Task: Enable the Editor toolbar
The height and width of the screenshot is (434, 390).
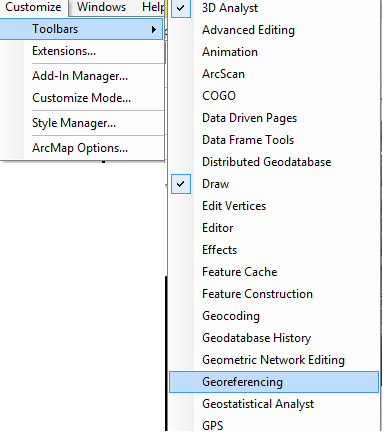Action: pyautogui.click(x=274, y=228)
